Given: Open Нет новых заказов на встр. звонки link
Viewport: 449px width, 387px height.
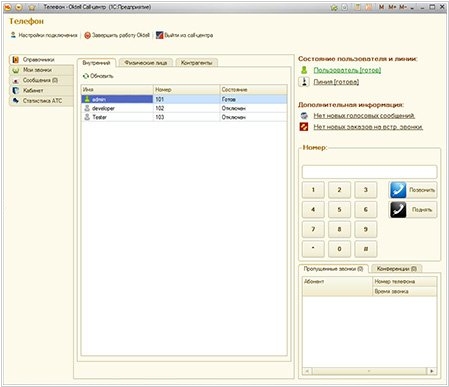Looking at the screenshot, I should (368, 127).
